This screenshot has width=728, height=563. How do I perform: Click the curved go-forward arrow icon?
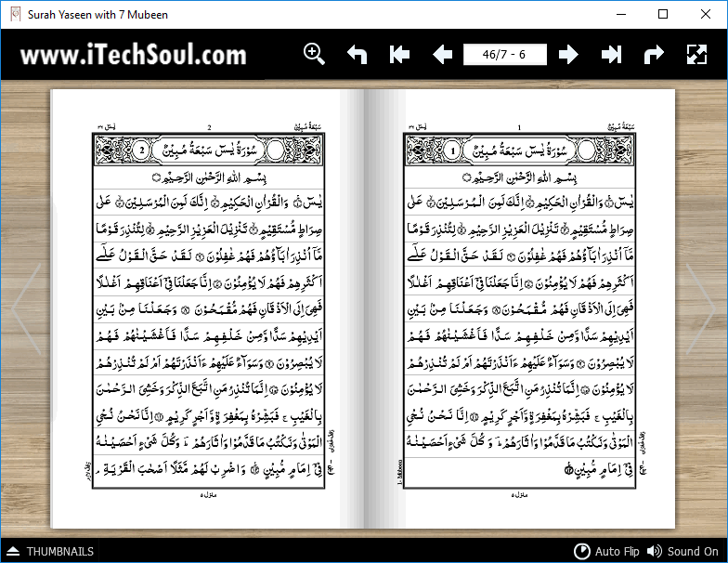[654, 54]
